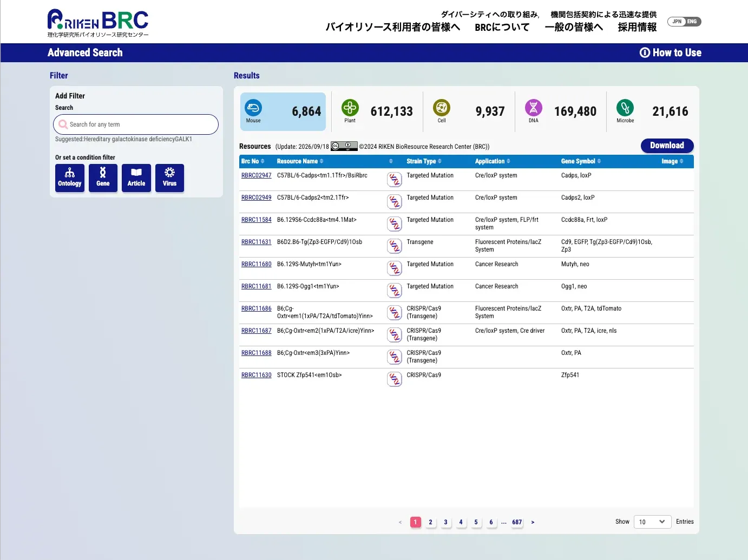Open the Gene condition filter

coord(103,178)
